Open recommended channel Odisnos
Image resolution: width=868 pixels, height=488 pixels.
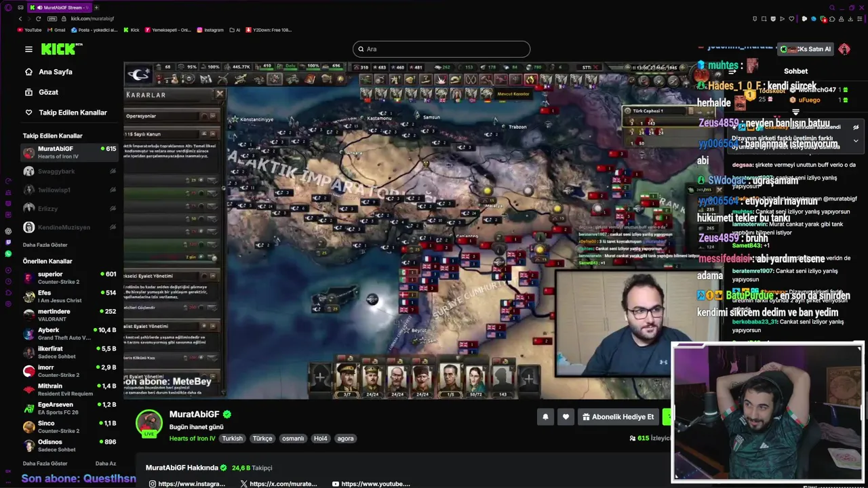click(x=70, y=445)
